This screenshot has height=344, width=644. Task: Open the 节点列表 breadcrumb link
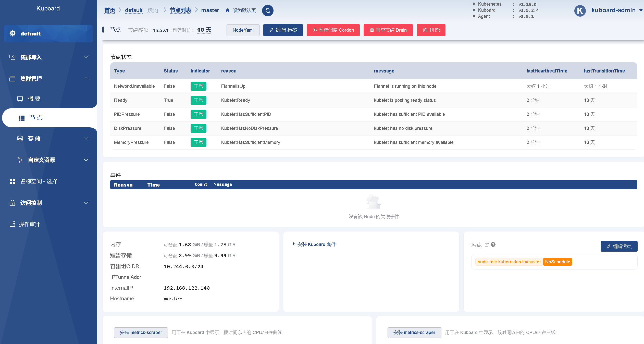coord(181,10)
